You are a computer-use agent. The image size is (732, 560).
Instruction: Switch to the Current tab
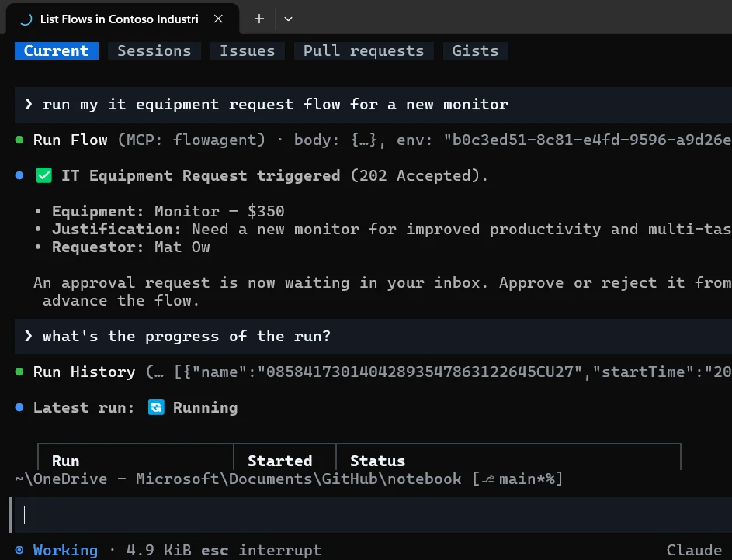[x=57, y=51]
